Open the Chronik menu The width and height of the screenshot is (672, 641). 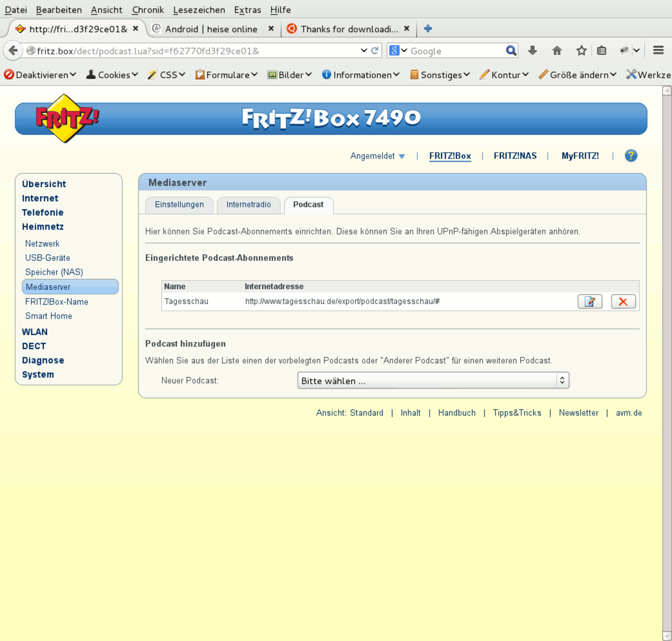[148, 10]
